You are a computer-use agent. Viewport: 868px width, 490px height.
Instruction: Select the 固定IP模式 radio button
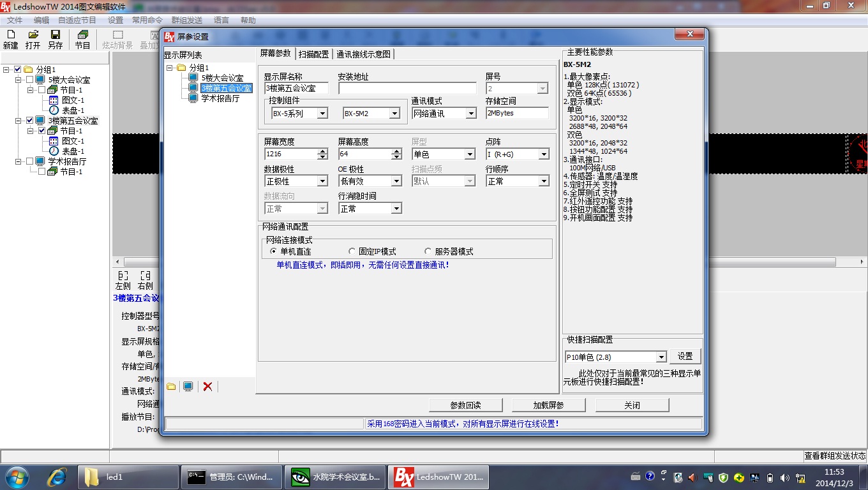click(352, 251)
